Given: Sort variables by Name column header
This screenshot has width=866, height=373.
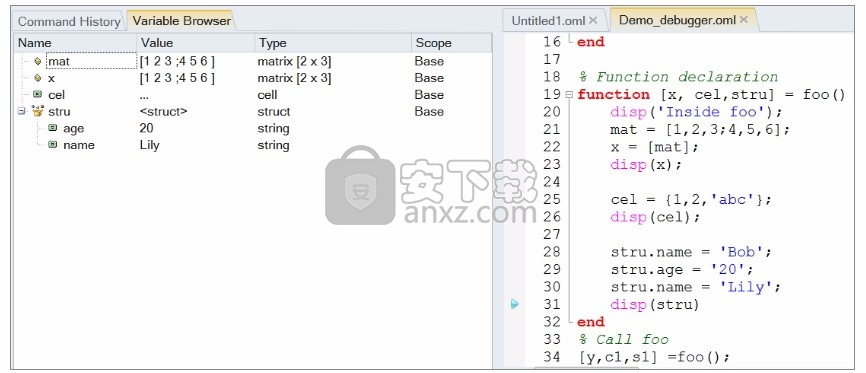Looking at the screenshot, I should point(75,43).
